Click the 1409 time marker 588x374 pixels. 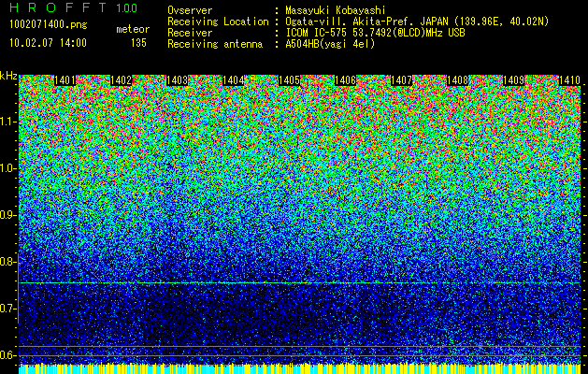tap(513, 80)
